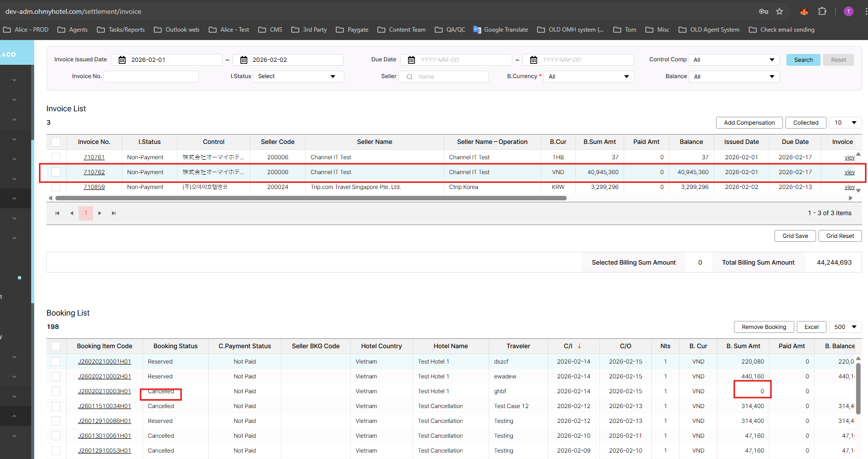868x459 pixels.
Task: Click the search magnifier in Seller field
Action: (410, 77)
